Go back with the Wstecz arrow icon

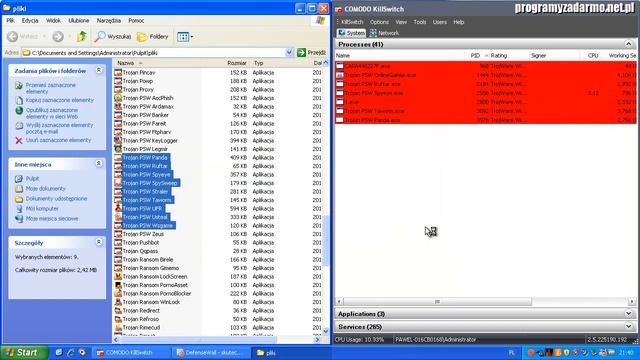point(13,37)
